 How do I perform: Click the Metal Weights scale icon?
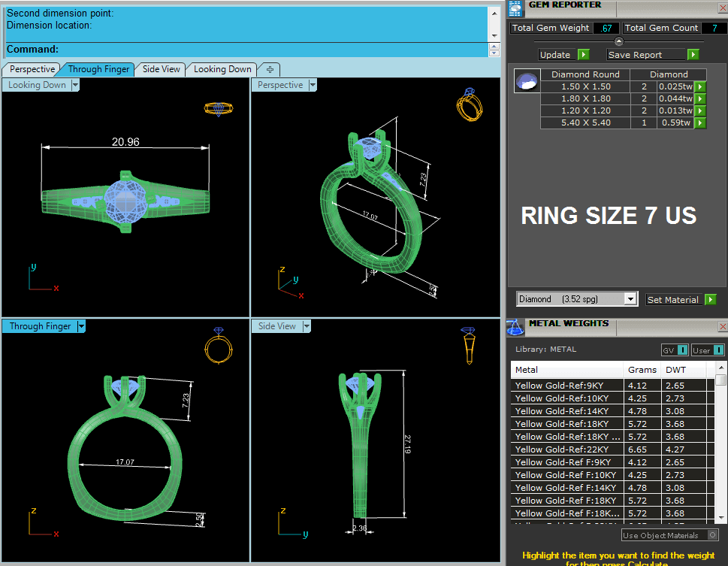point(515,327)
